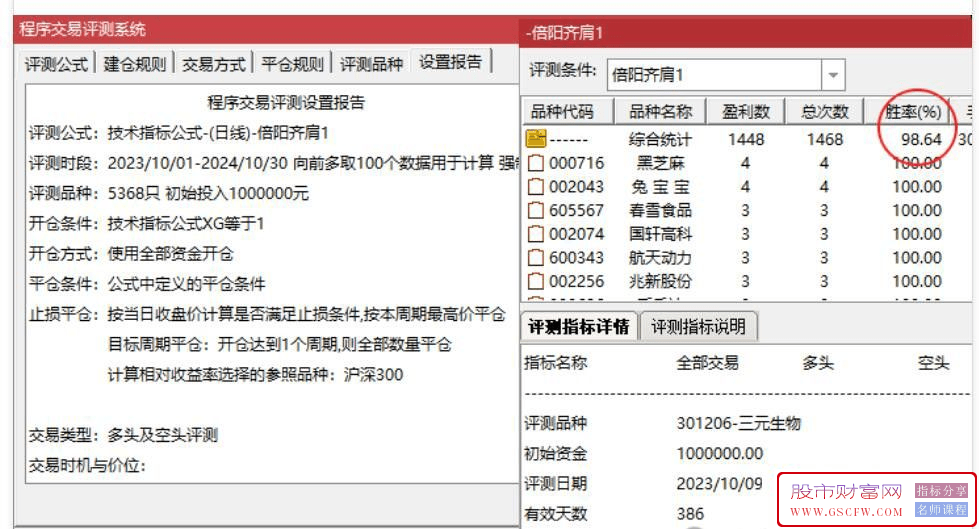
Task: Click the 301206-三元生物 value
Action: [738, 423]
